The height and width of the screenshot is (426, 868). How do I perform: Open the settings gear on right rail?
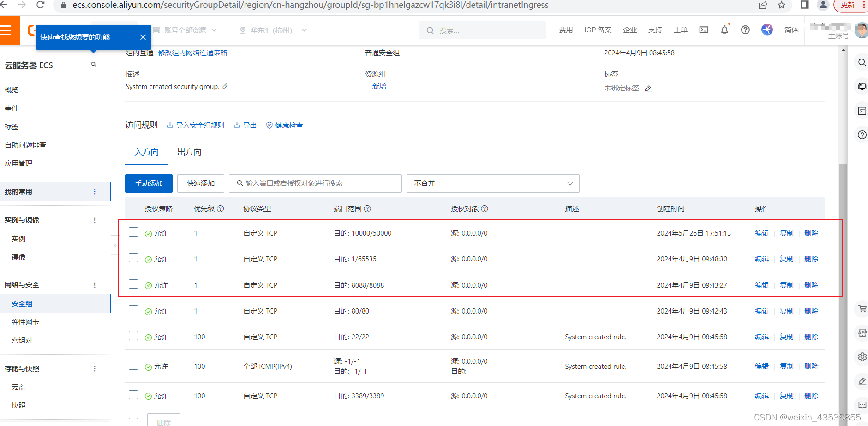click(862, 357)
